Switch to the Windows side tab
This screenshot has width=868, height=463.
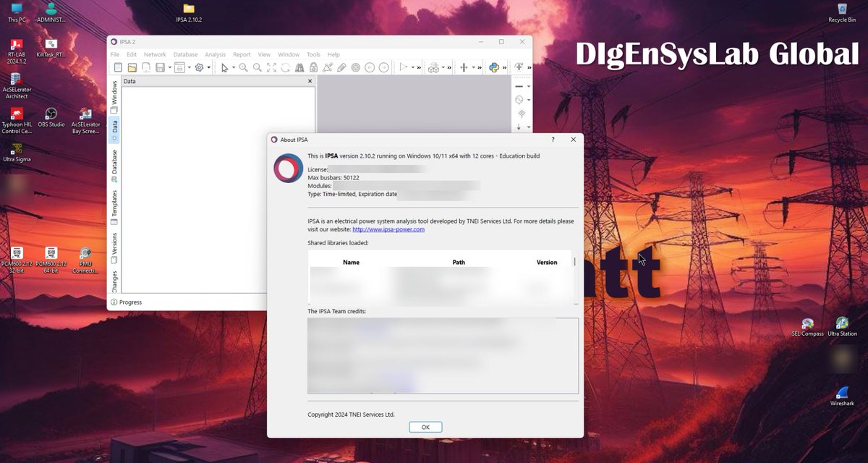(x=114, y=97)
